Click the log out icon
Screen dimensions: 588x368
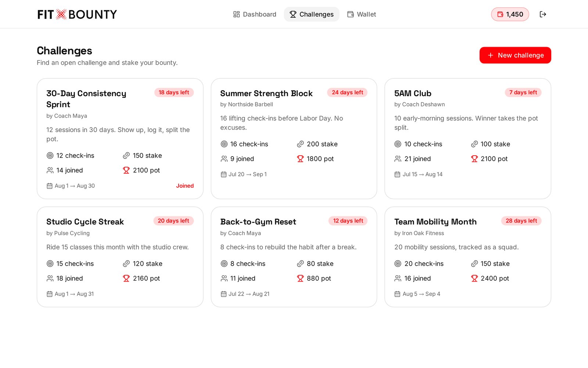click(543, 14)
